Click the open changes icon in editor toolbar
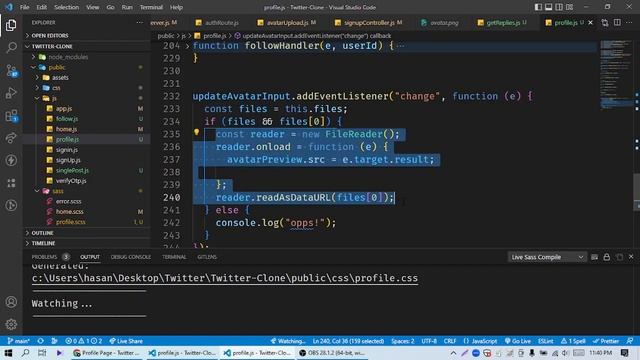Image resolution: width=640 pixels, height=360 pixels. (604, 22)
